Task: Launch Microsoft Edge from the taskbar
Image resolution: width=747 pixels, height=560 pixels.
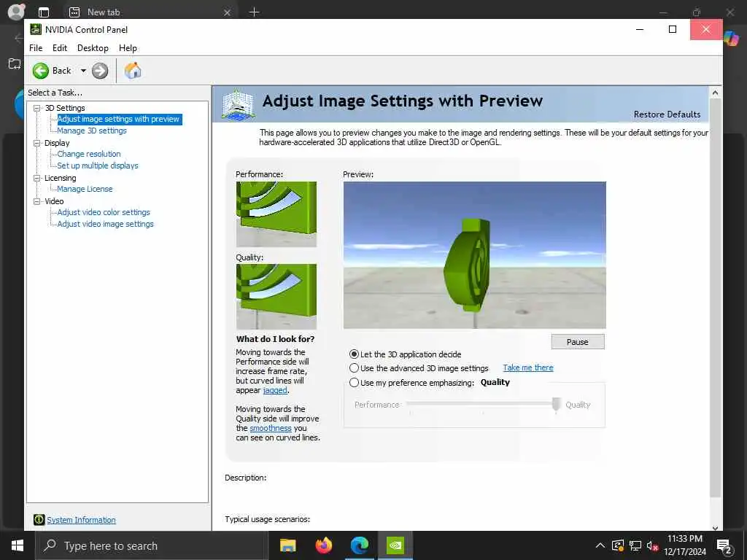Action: 360,545
